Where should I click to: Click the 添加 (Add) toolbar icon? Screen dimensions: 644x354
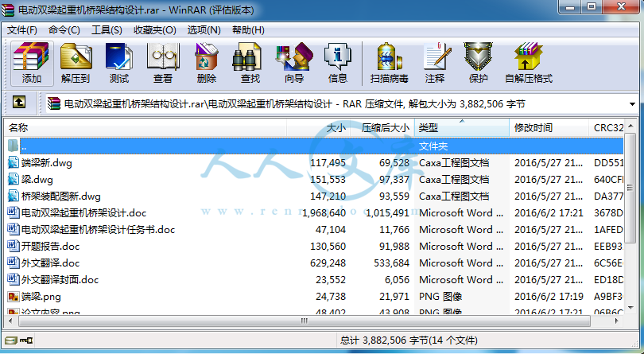coord(32,64)
